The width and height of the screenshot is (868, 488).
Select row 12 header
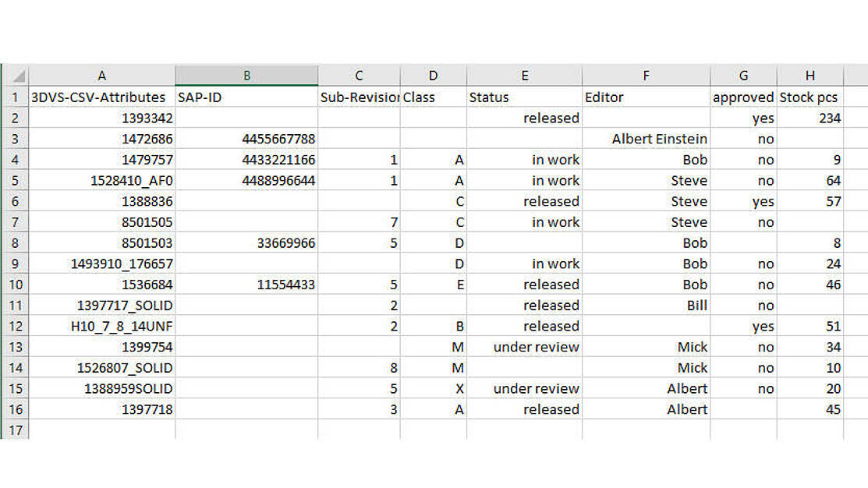coord(16,326)
